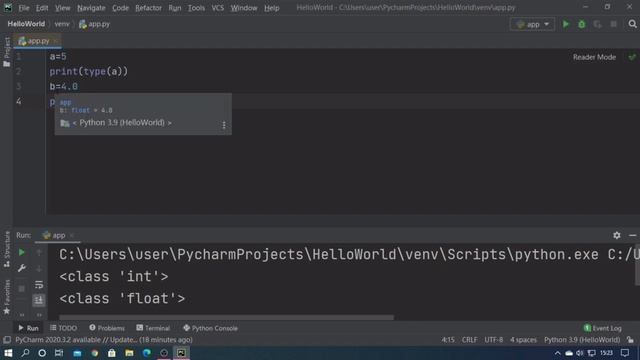640x360 pixels.
Task: Open the Favorites tool window
Action: (x=7, y=297)
